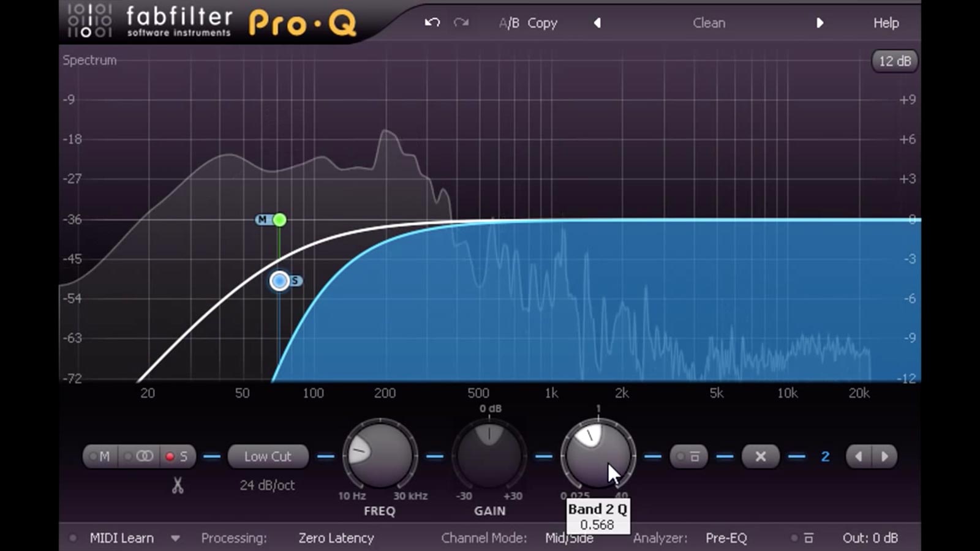
Task: Select the stereo mode toggle
Action: pos(142,456)
